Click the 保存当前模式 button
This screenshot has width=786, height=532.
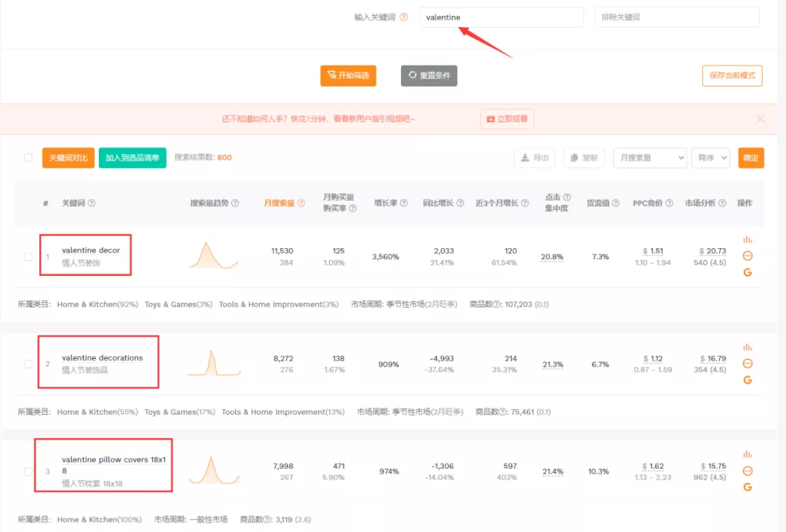pyautogui.click(x=732, y=76)
